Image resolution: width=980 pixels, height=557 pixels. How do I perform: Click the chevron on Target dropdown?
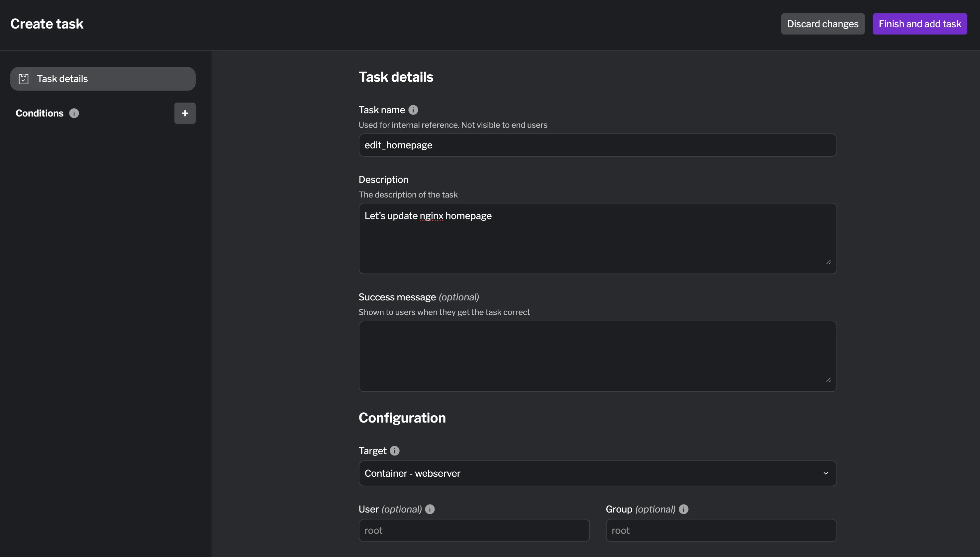826,473
